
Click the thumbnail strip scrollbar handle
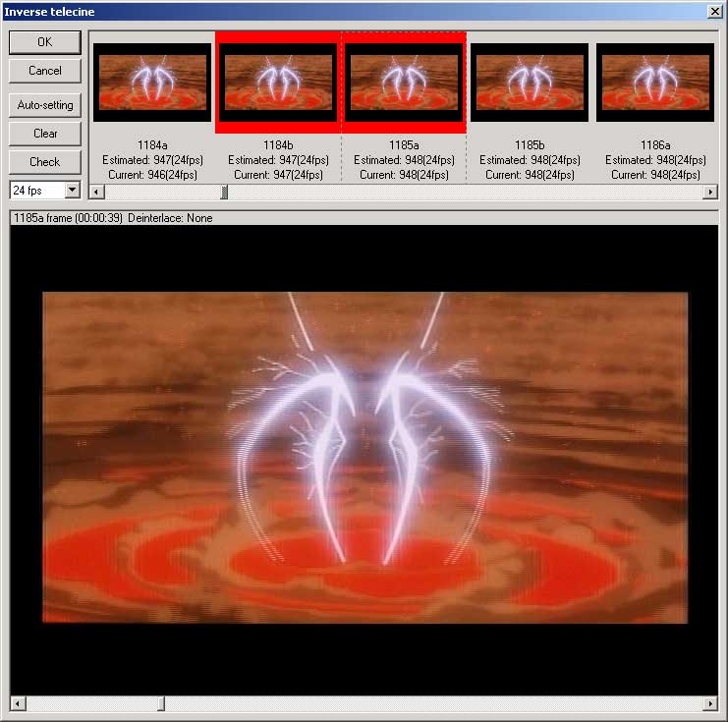224,192
